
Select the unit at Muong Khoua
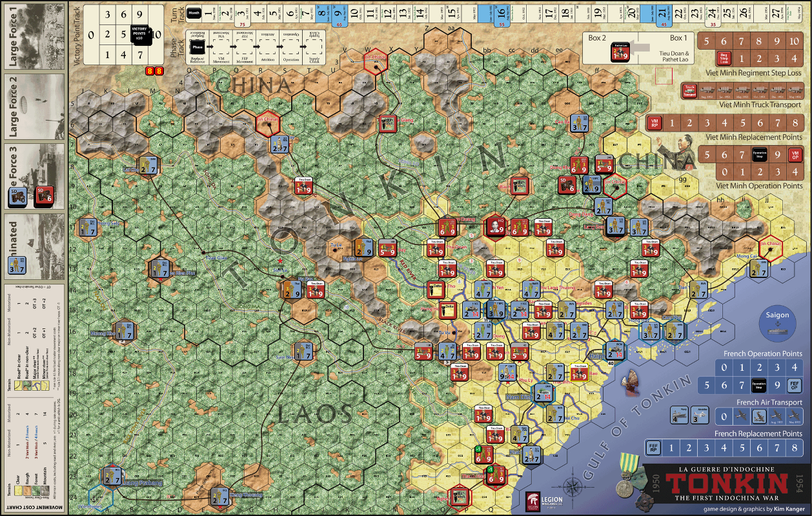click(123, 331)
